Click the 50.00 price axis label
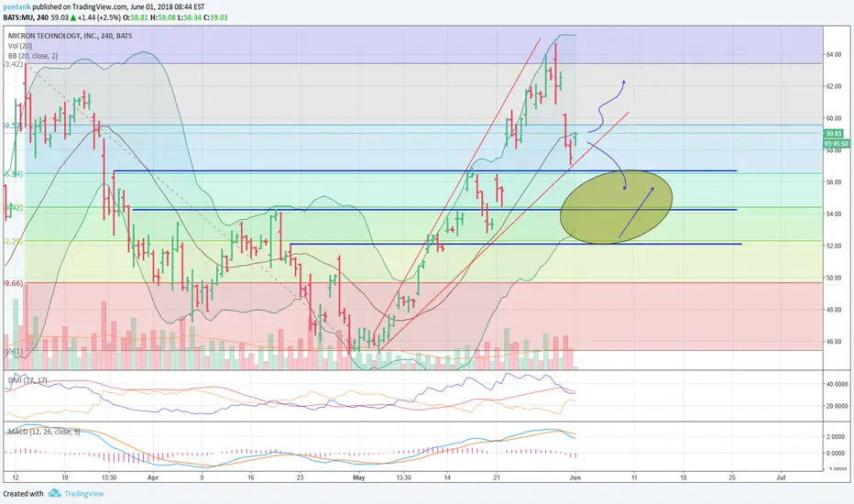 click(833, 278)
